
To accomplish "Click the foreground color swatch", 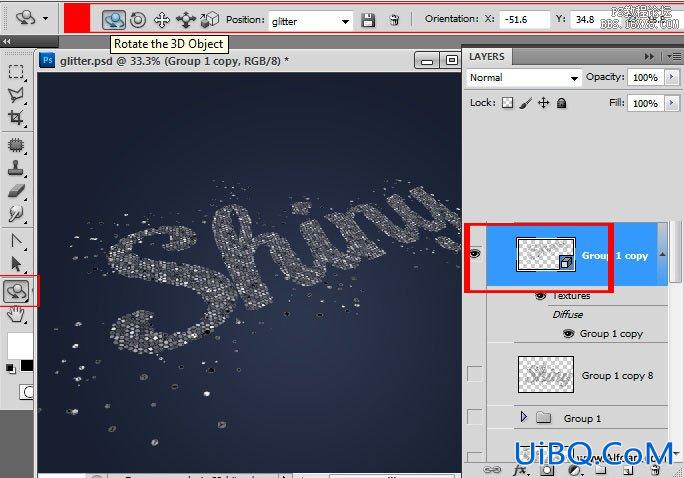I will pos(20,346).
